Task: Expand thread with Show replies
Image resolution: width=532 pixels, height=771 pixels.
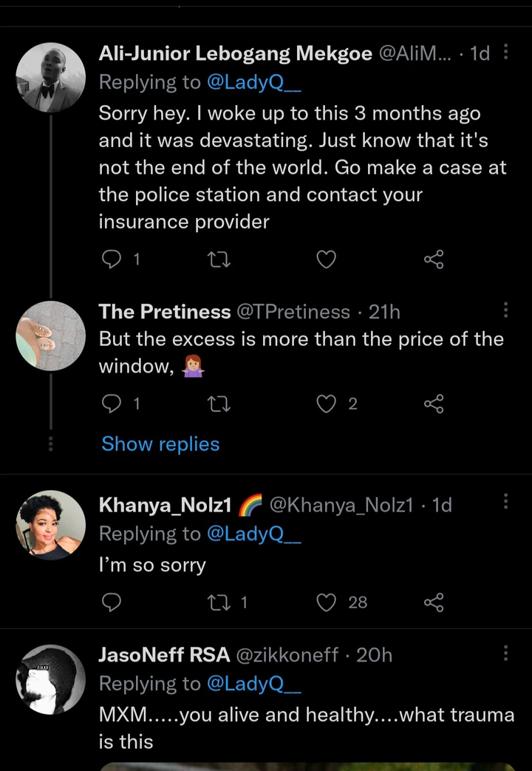Action: (x=160, y=444)
